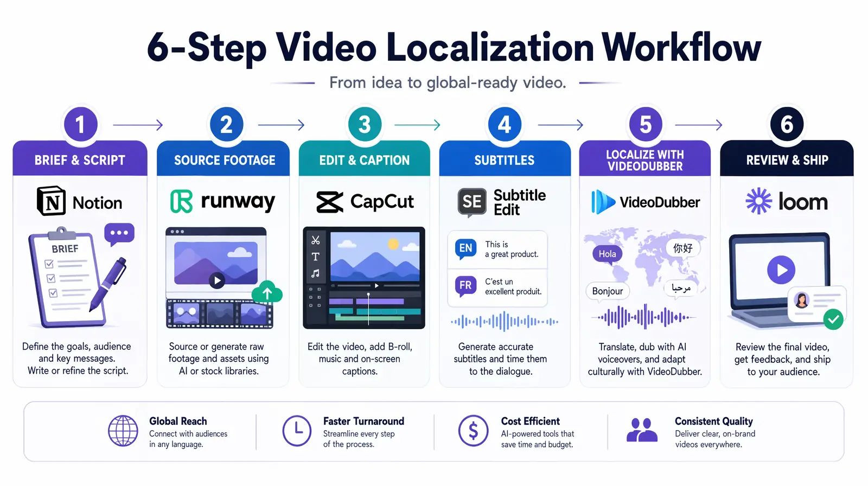The image size is (868, 486).
Task: Click the title '6-Step Video Localization Workflow'
Action: coord(454,48)
